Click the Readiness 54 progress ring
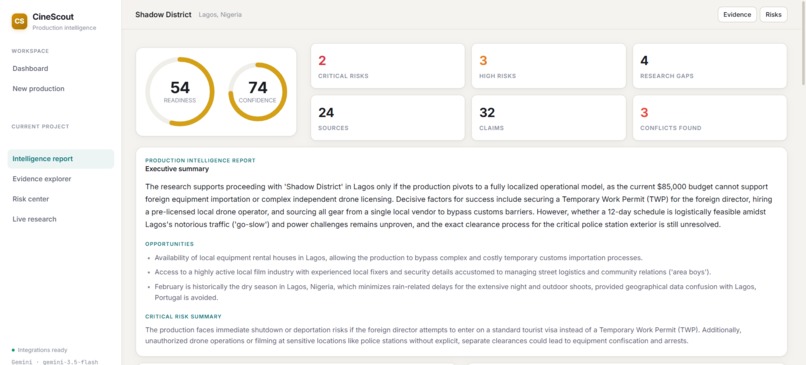The width and height of the screenshot is (806, 365). (x=180, y=92)
